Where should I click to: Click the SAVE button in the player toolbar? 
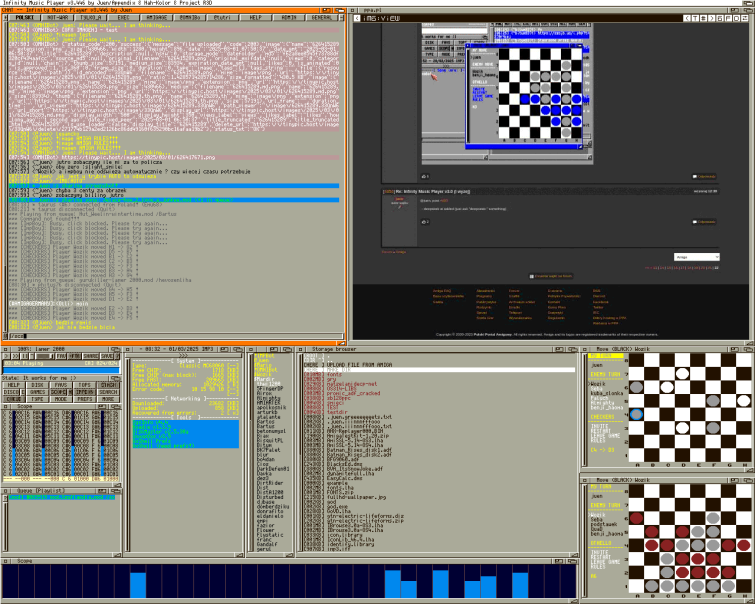tap(106, 356)
